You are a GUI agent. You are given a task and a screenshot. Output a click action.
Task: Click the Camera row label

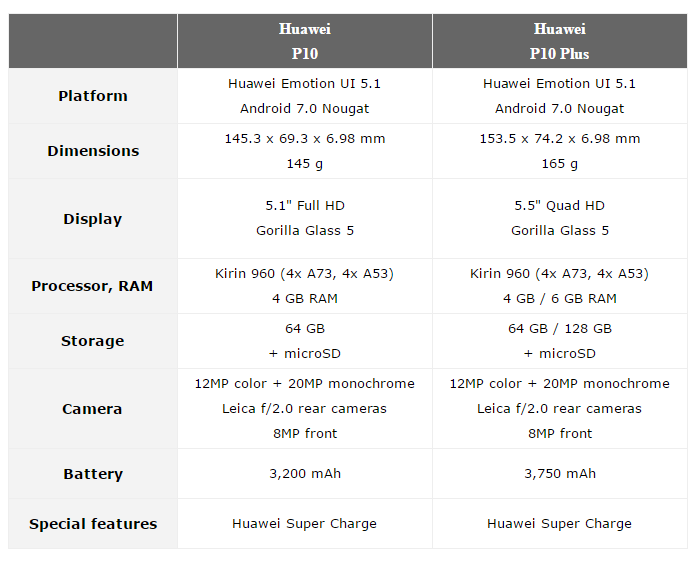coord(93,409)
